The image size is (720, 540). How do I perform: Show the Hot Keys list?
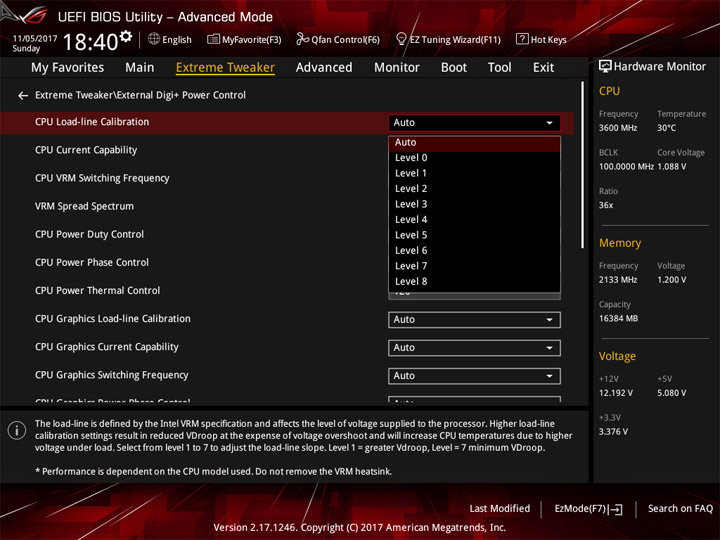541,39
